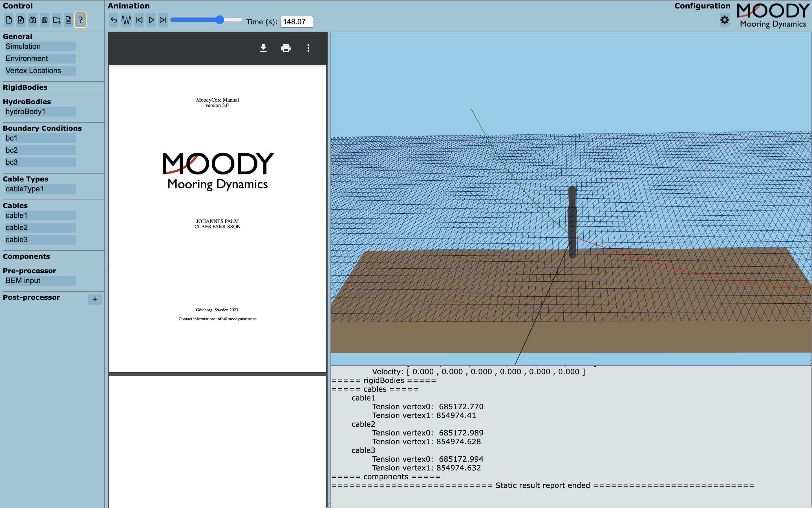Open the PDF viewer more options menu
The height and width of the screenshot is (508, 812).
[x=308, y=48]
